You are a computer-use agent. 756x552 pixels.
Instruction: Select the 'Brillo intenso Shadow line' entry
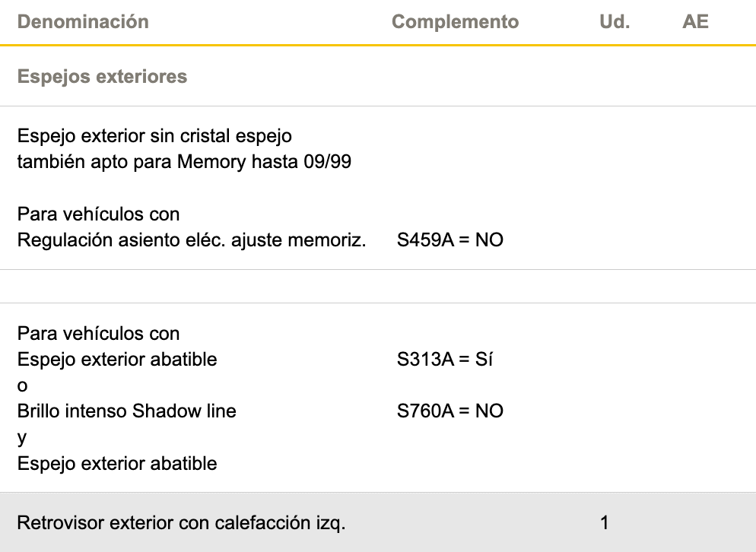click(127, 411)
